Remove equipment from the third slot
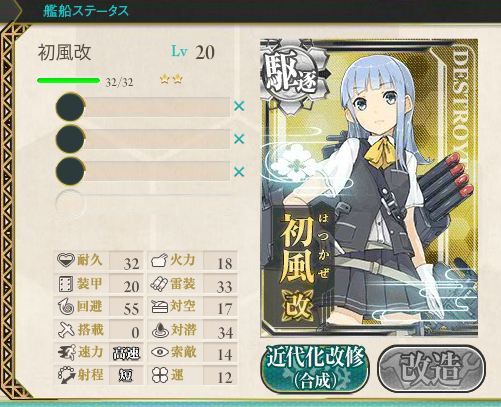The width and height of the screenshot is (501, 407). [x=239, y=172]
